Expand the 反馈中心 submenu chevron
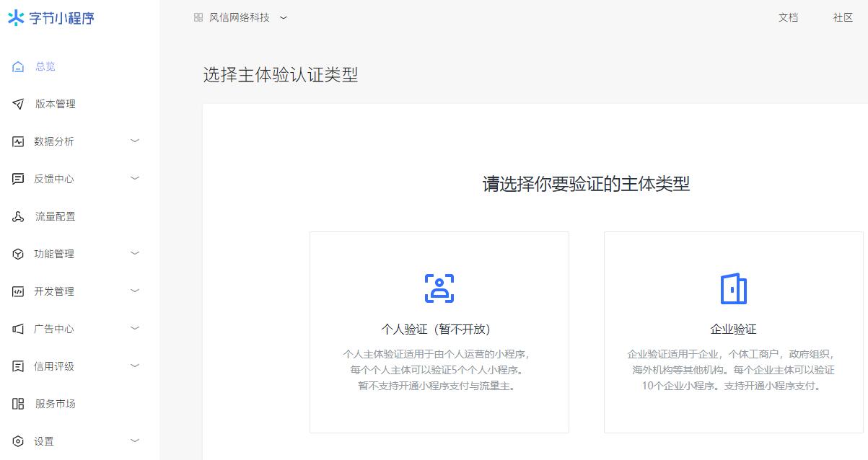 [x=134, y=178]
